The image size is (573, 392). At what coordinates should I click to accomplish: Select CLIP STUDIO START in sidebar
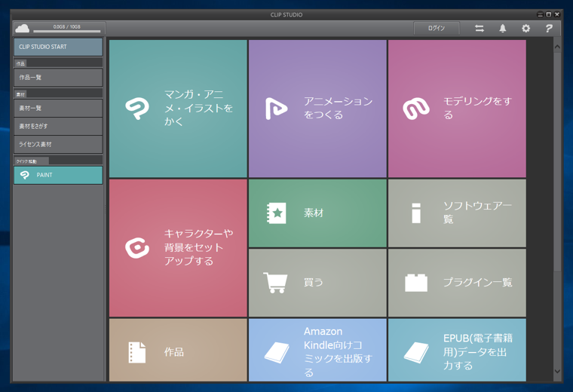tap(58, 47)
